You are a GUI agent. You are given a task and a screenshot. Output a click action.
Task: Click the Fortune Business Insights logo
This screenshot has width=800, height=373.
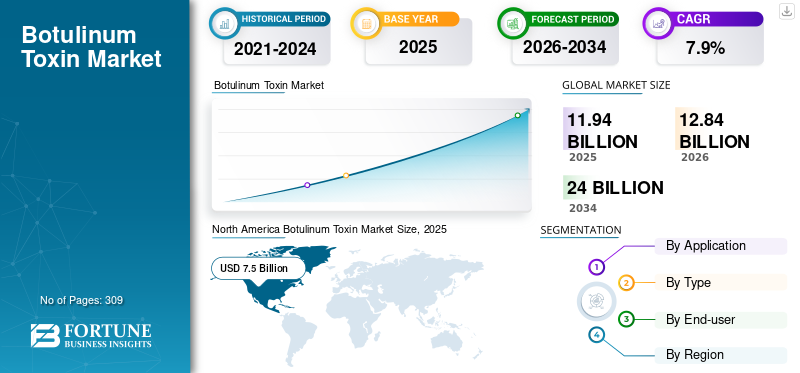click(91, 336)
